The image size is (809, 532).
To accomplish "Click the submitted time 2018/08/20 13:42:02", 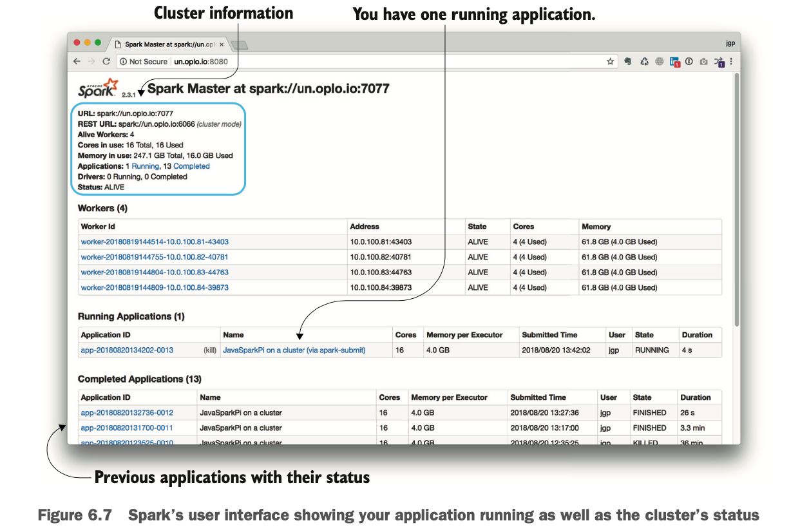I will tap(556, 350).
